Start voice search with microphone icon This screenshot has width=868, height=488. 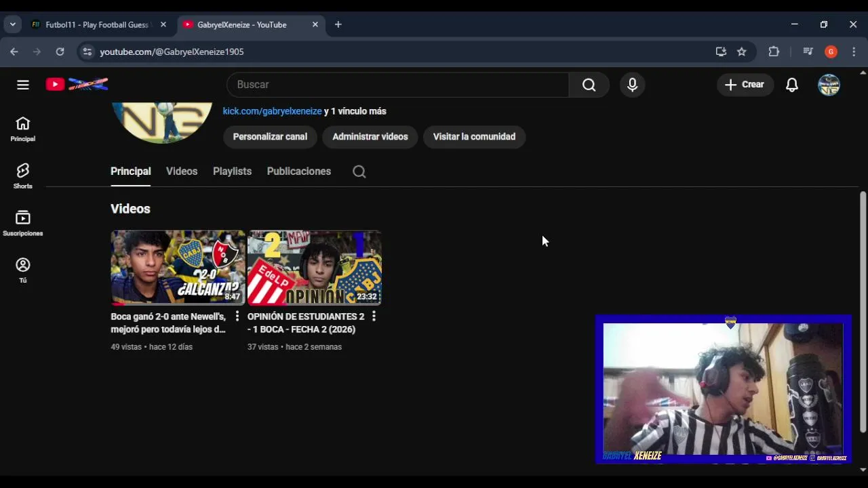632,85
